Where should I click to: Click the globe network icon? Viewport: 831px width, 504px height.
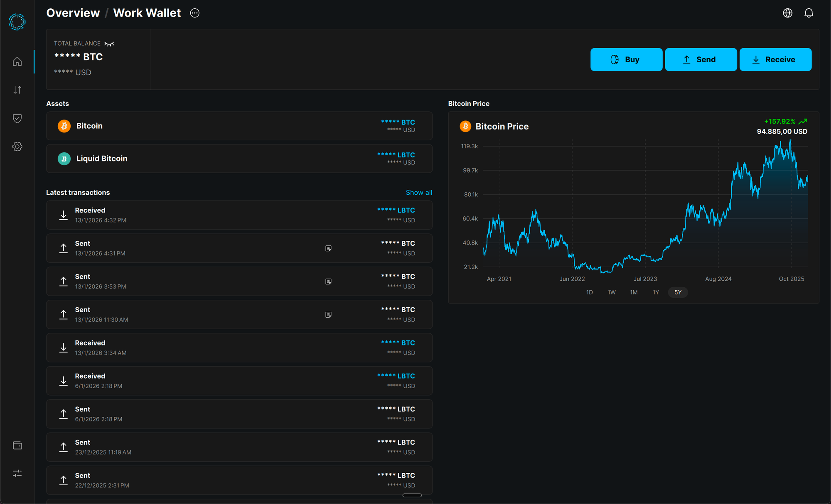click(x=787, y=13)
